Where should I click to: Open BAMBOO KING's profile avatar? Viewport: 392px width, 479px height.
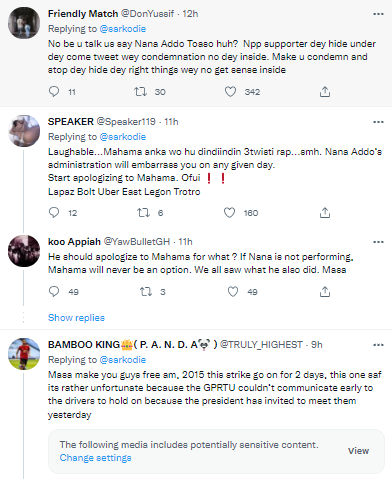[24, 354]
